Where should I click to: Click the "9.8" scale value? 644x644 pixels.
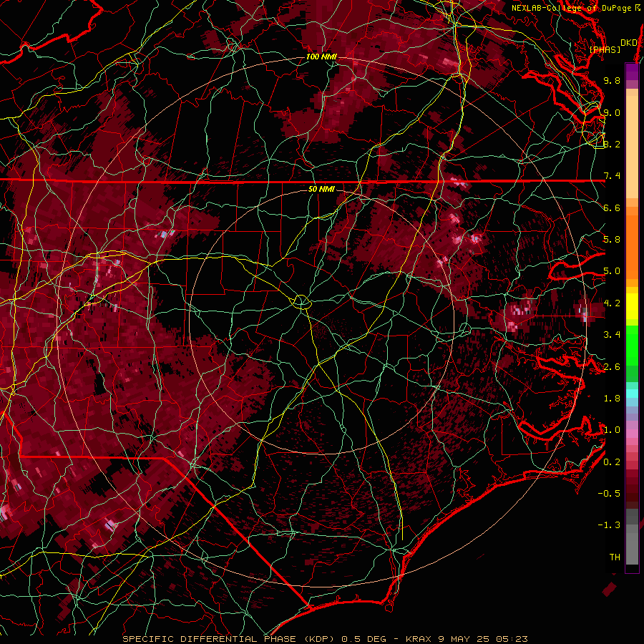point(612,80)
